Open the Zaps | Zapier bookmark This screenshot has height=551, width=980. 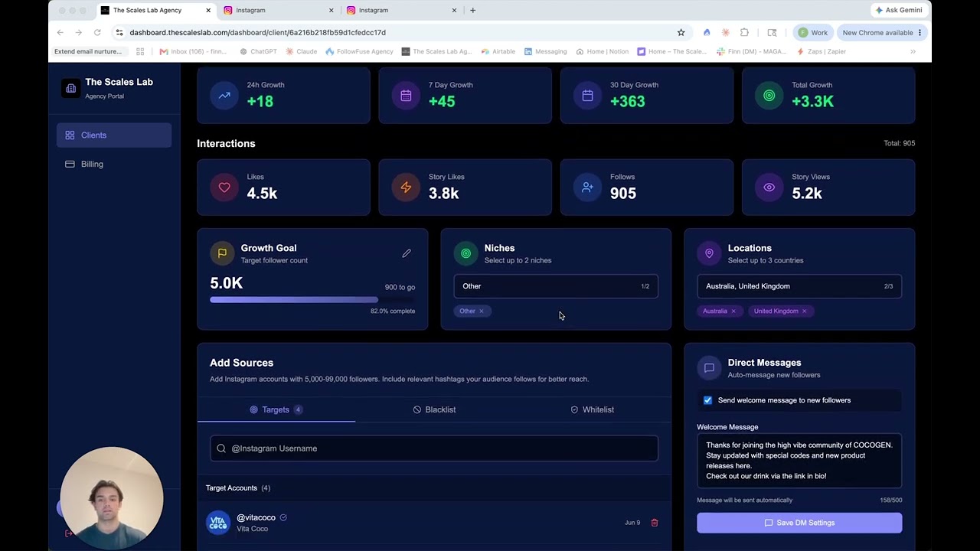[822, 51]
